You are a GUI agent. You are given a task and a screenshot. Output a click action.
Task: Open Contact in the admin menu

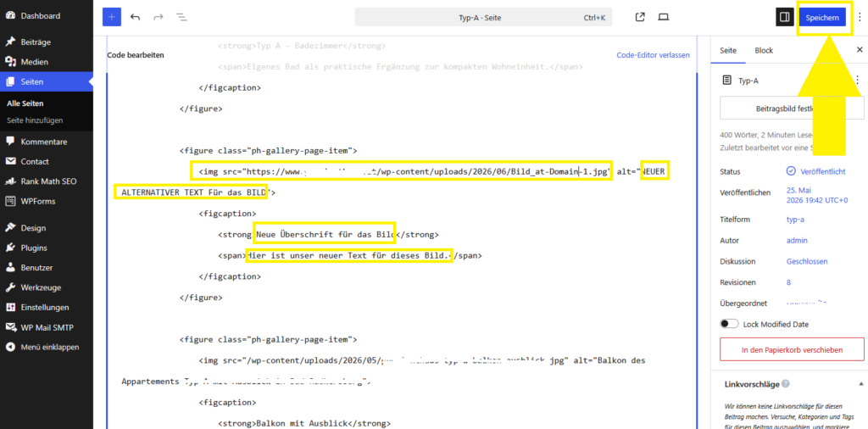[x=47, y=162]
